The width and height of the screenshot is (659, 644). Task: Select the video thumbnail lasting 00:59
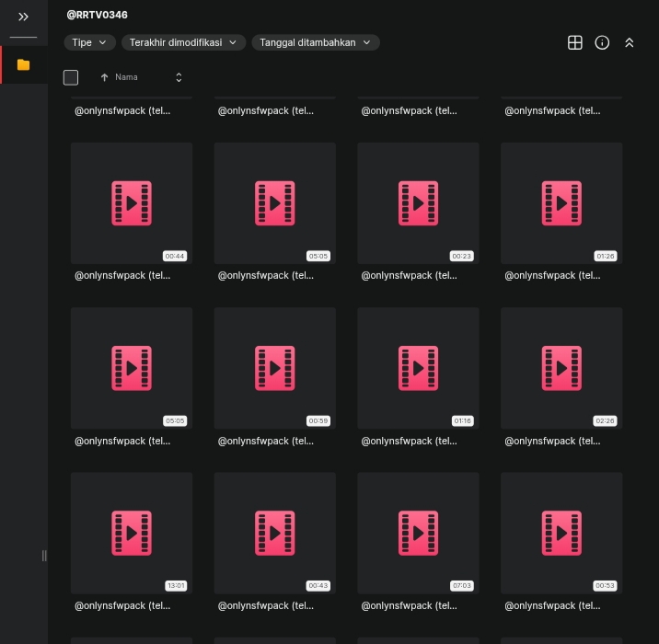point(275,368)
